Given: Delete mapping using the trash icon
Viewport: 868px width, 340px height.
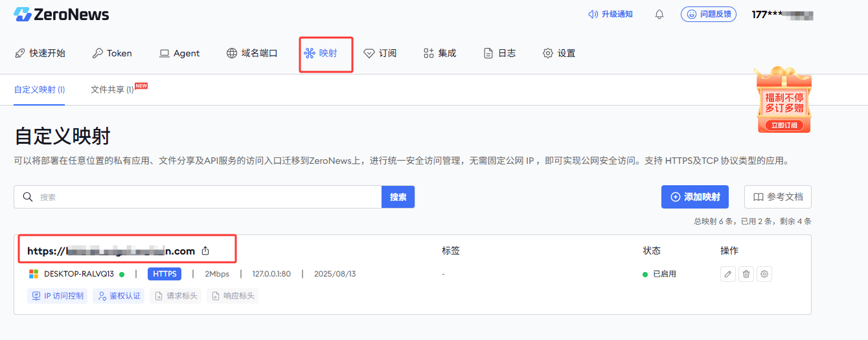Looking at the screenshot, I should (x=746, y=274).
